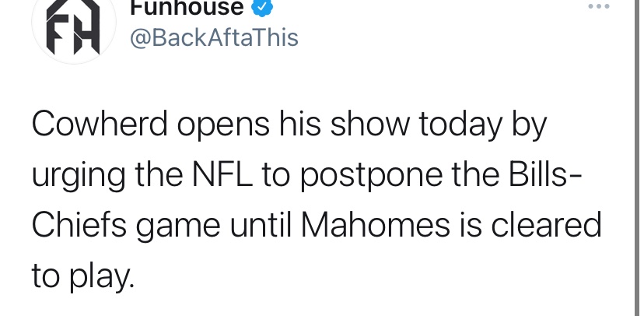Click the blue verified badge
This screenshot has height=316, width=644.
click(x=262, y=8)
